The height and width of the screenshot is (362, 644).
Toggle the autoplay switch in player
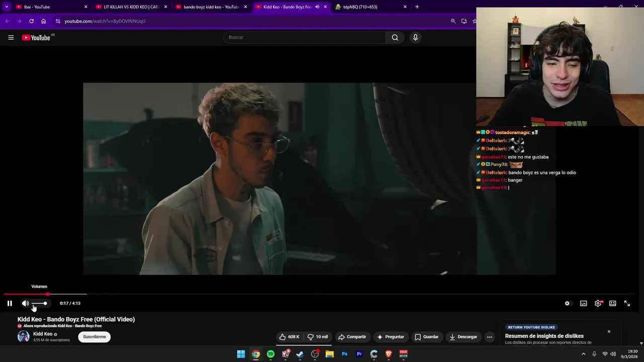tap(569, 303)
